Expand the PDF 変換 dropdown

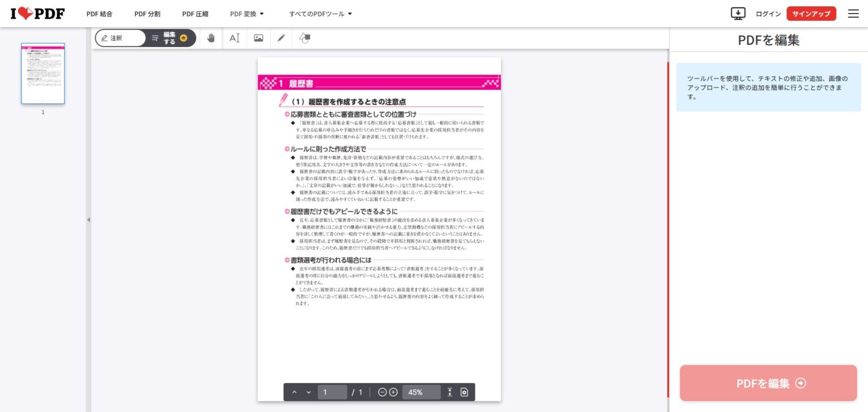tap(247, 14)
